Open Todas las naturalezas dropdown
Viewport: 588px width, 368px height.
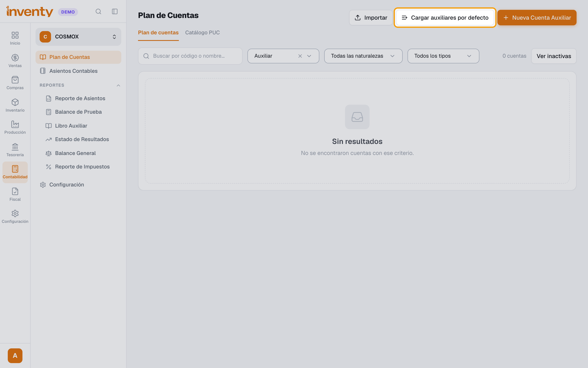(x=363, y=56)
